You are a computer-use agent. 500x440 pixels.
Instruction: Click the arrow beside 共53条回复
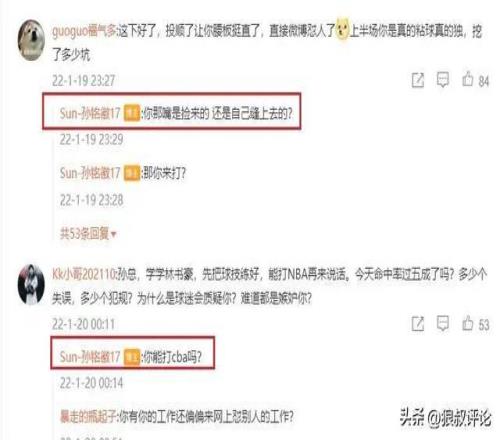[113, 235]
